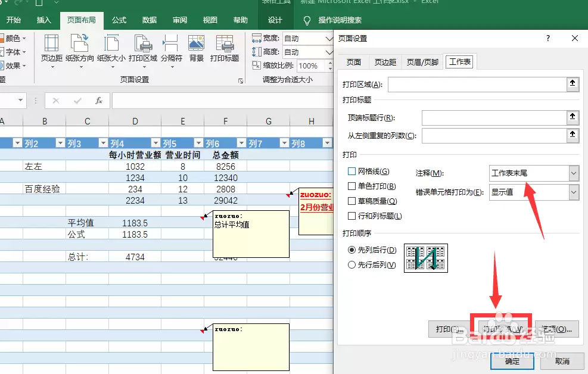Open the 列6 filter dropdown
Viewport: 588px width, 374px height.
241,143
